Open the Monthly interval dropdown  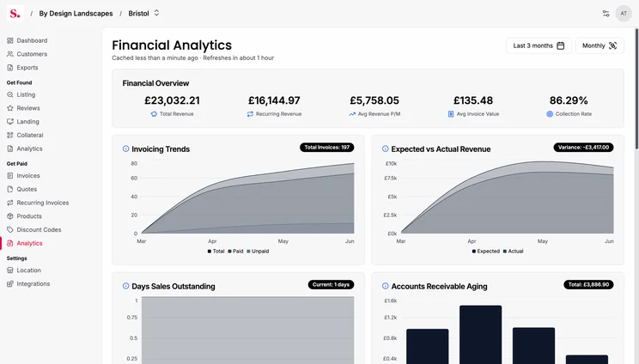[599, 45]
